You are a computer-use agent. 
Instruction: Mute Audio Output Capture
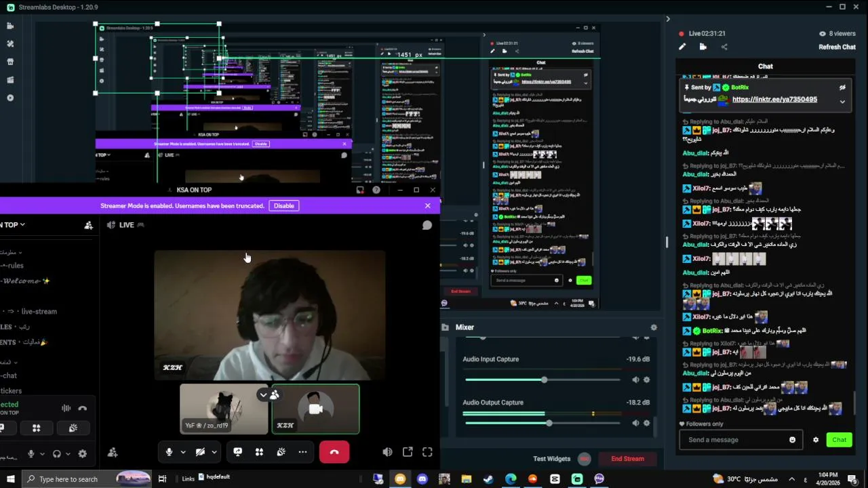tap(635, 423)
